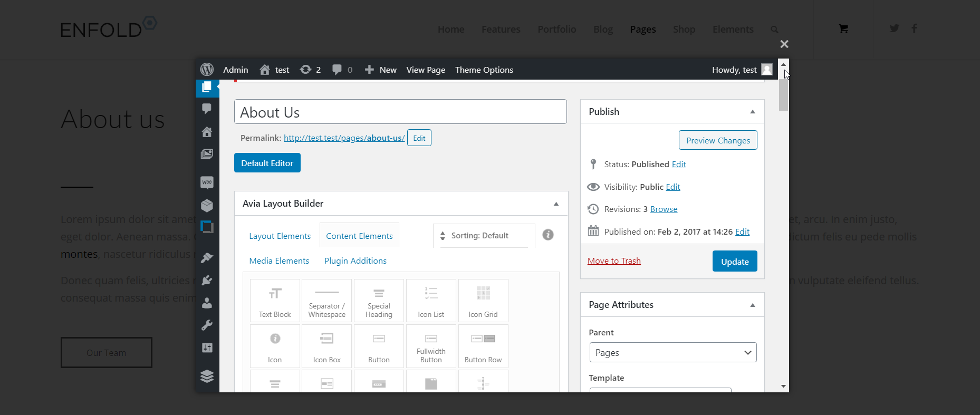Click the updates icon showing 2
The width and height of the screenshot is (980, 415).
(x=310, y=70)
